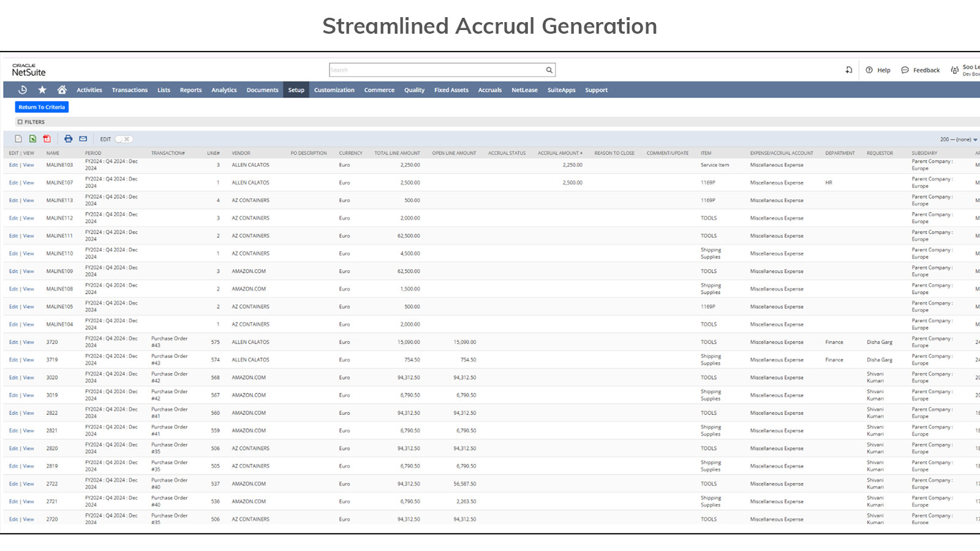Image resolution: width=980 pixels, height=551 pixels.
Task: Open the Documents menu
Action: [262, 90]
